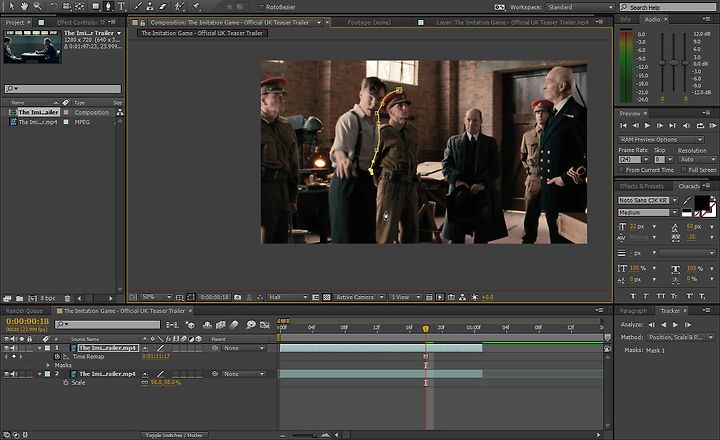Select the Puppet Pin tool
This screenshot has height=440, width=720.
pos(197,6)
